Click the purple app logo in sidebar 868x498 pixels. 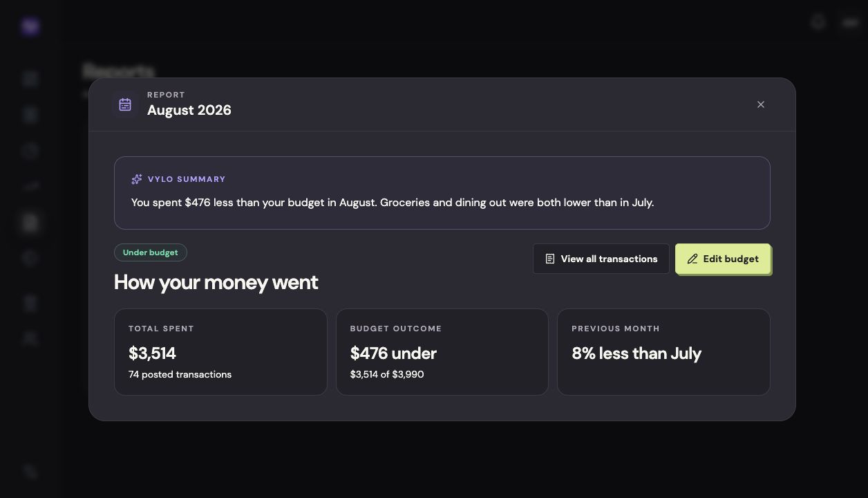pos(30,26)
